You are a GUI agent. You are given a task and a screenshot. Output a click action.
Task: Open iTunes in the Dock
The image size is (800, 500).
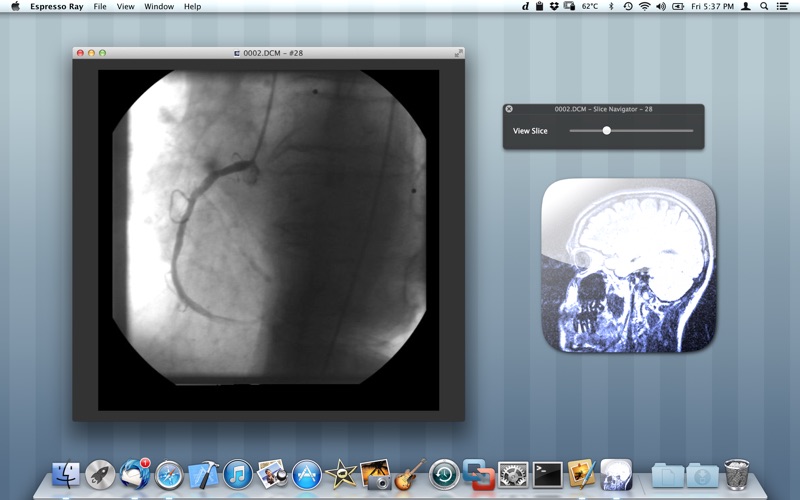[238, 475]
